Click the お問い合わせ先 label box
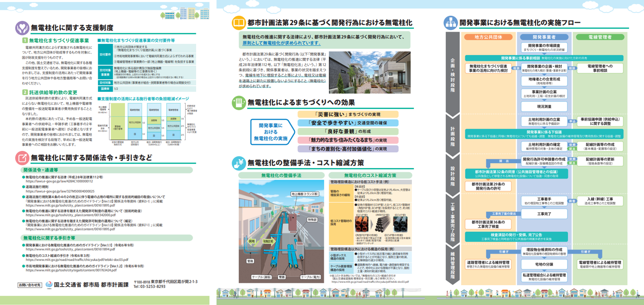Image resolution: width=644 pixels, height=305 pixels. point(30,285)
